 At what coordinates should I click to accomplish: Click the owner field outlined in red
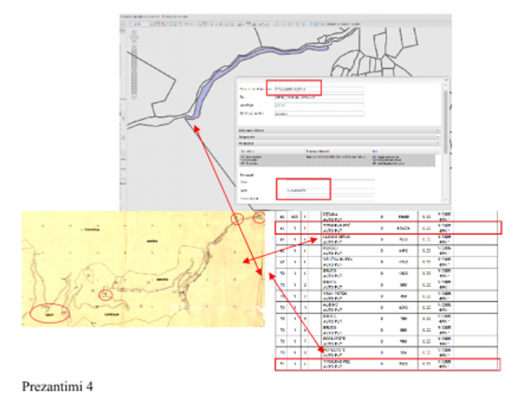pos(303,189)
